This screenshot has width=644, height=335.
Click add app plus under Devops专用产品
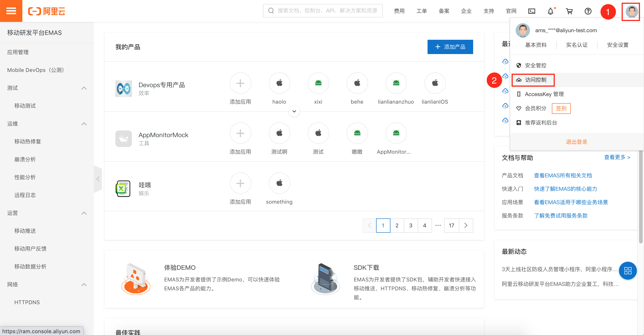click(x=240, y=83)
